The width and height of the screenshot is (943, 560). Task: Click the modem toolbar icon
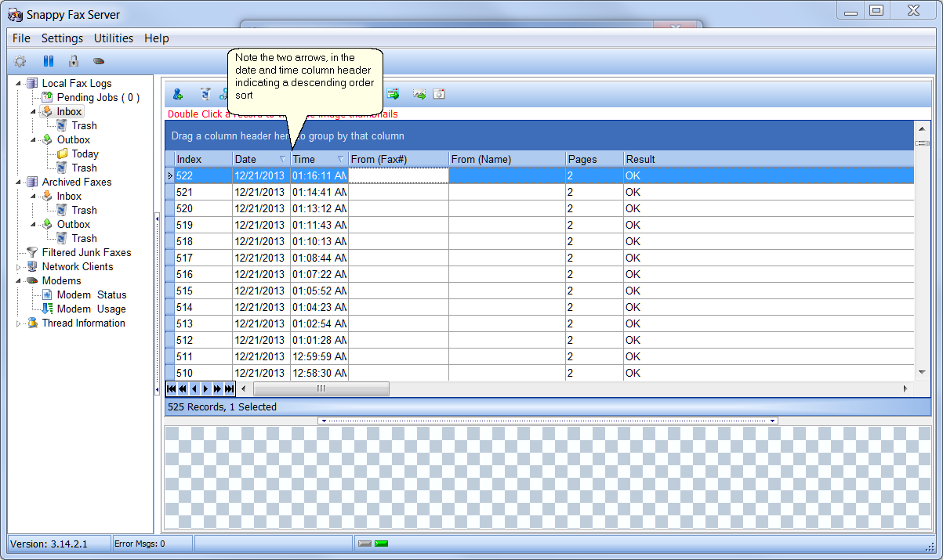(x=99, y=61)
